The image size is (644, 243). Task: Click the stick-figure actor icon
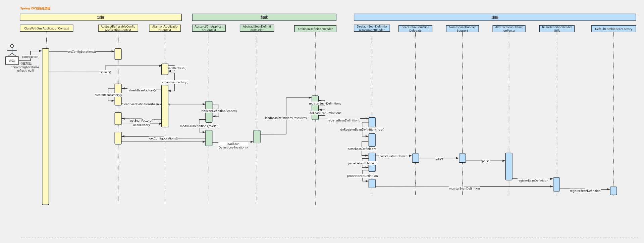12,50
